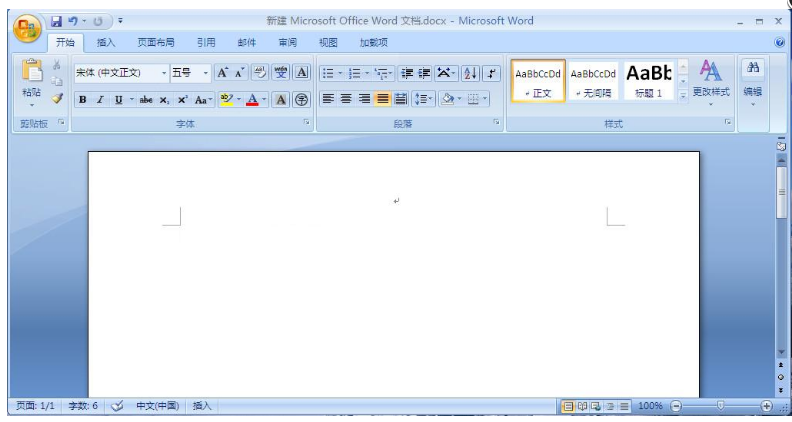The height and width of the screenshot is (422, 792).
Task: Open Asian layout options
Action: pos(446,73)
